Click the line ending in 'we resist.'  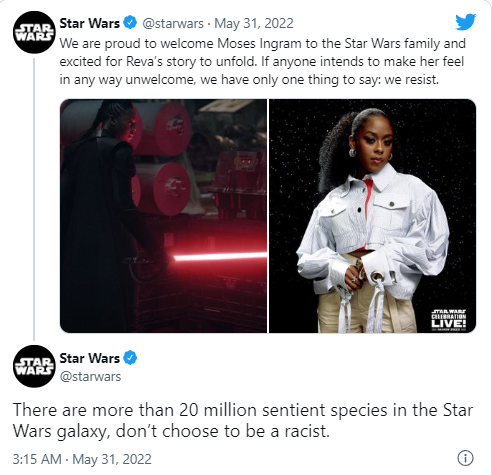coord(249,80)
